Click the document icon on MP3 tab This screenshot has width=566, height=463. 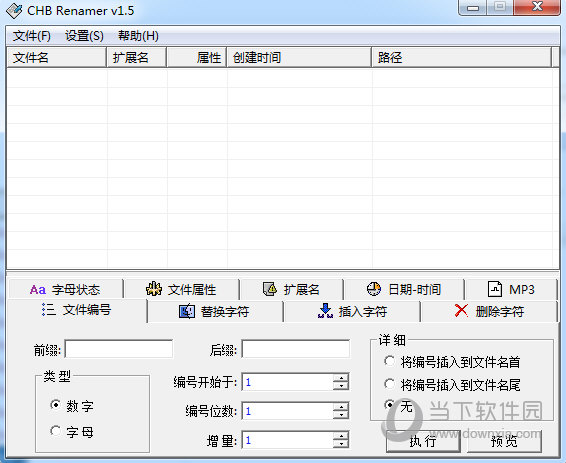point(495,289)
